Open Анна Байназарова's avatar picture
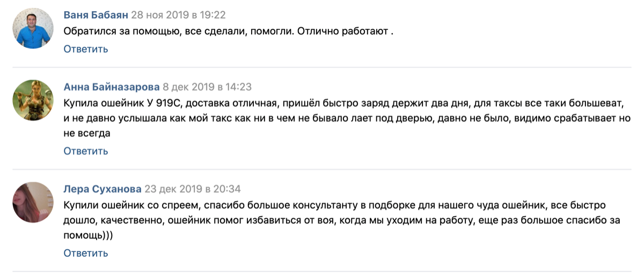This screenshot has width=644, height=275. pos(33,101)
